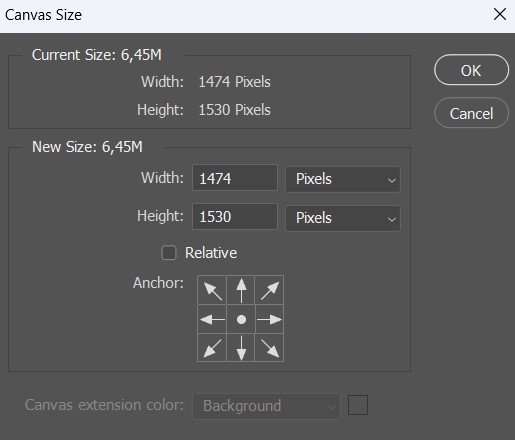Focus the New Size Width field

tap(235, 178)
